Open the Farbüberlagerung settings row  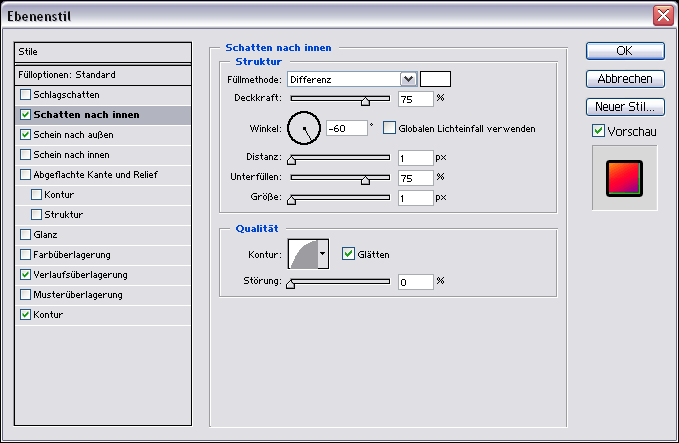pyautogui.click(x=103, y=255)
